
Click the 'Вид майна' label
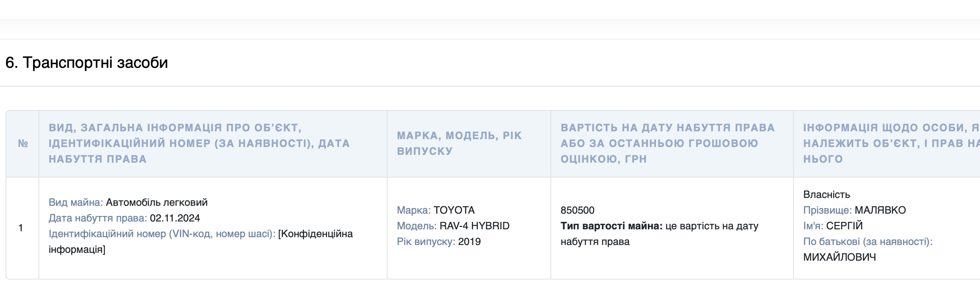[x=75, y=202]
